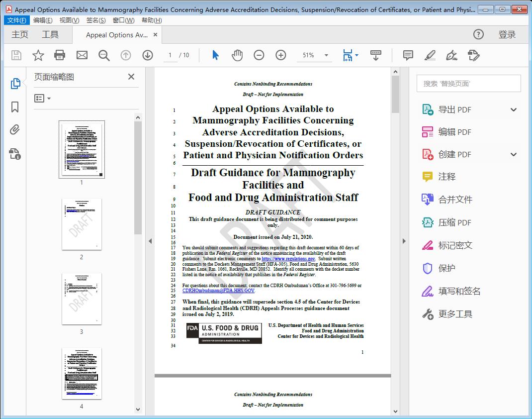Add a sticky note comment
Image resolution: width=532 pixels, height=419 pixels.
(x=408, y=55)
